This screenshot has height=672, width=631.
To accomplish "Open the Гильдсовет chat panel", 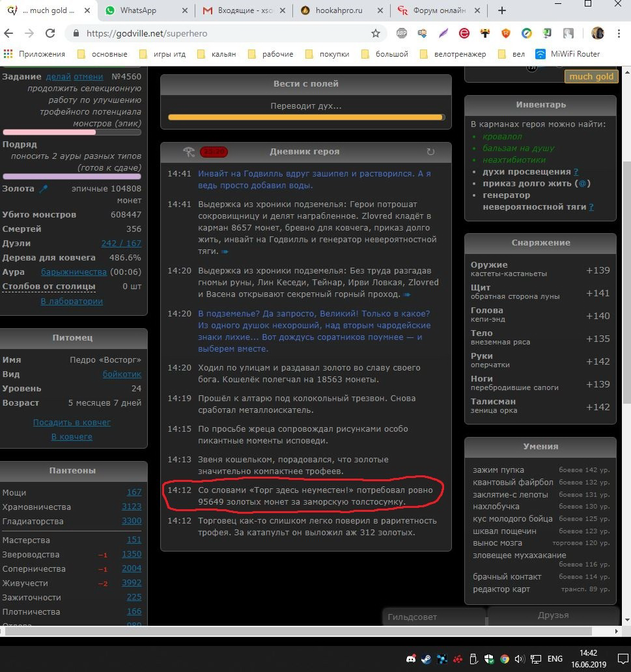I will pyautogui.click(x=434, y=617).
